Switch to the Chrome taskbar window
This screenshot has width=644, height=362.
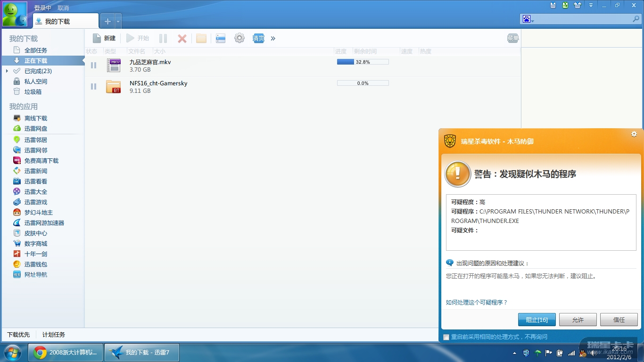pos(66,353)
